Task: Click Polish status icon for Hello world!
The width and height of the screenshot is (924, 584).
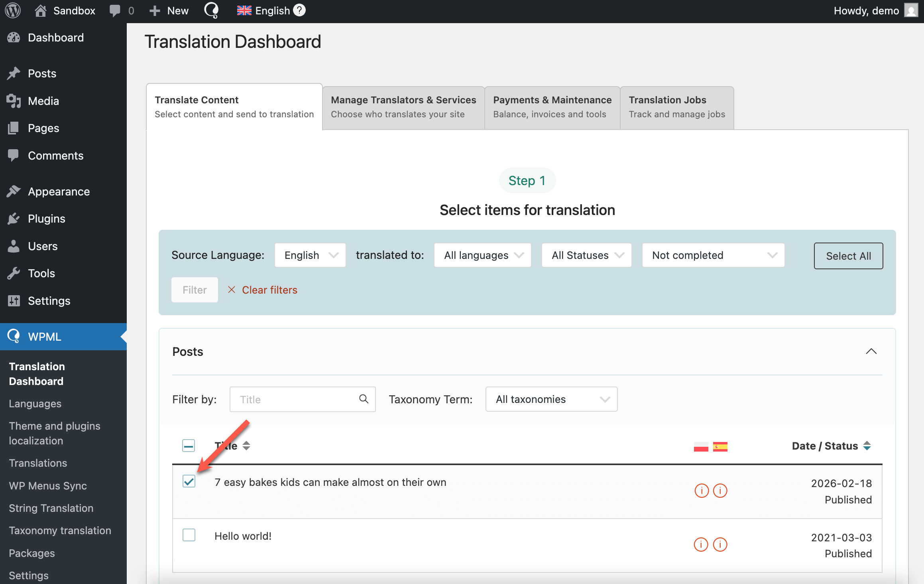Action: coord(701,544)
